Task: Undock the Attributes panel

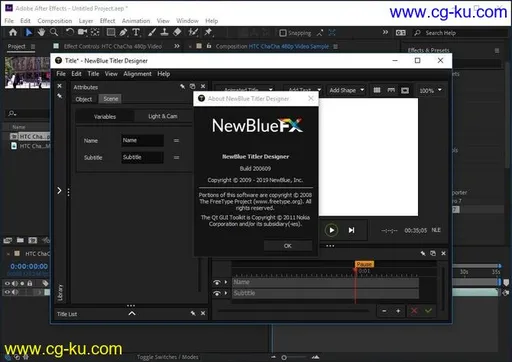Action: 192,86
